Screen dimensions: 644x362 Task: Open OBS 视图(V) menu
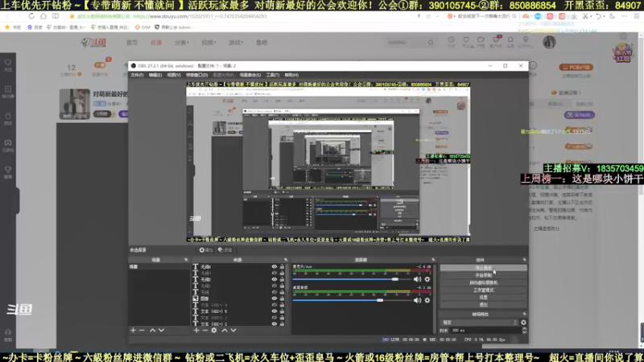click(x=174, y=75)
